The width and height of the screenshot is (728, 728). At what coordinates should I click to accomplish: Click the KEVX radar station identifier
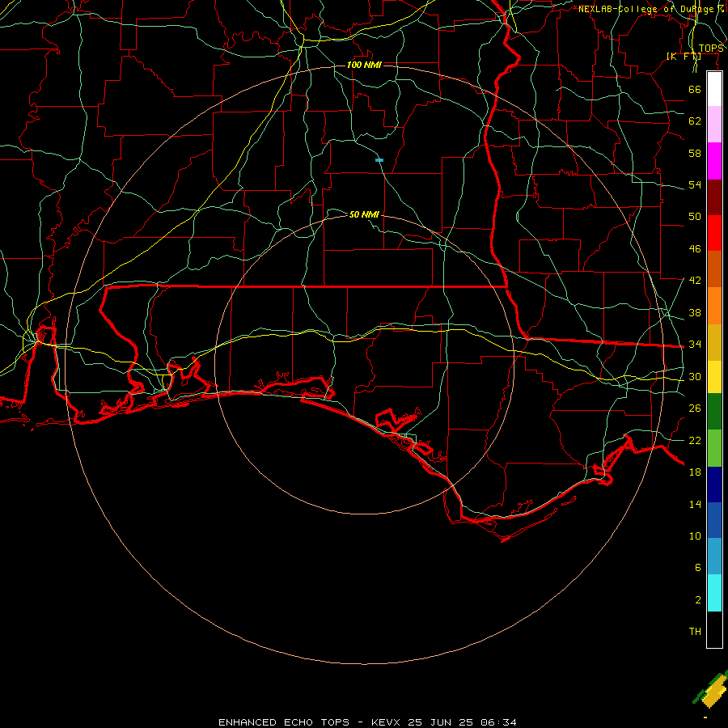tap(387, 722)
